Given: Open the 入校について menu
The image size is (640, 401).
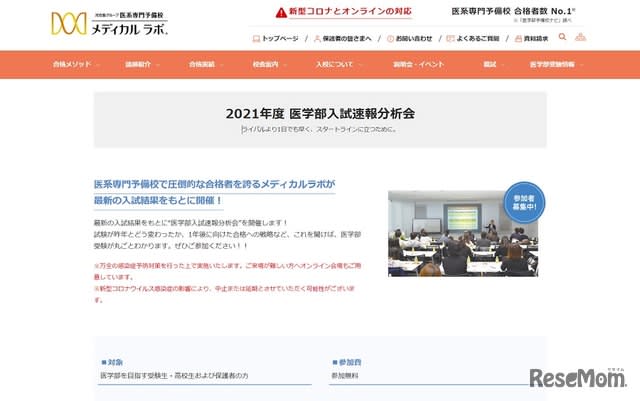Looking at the screenshot, I should pos(334,65).
